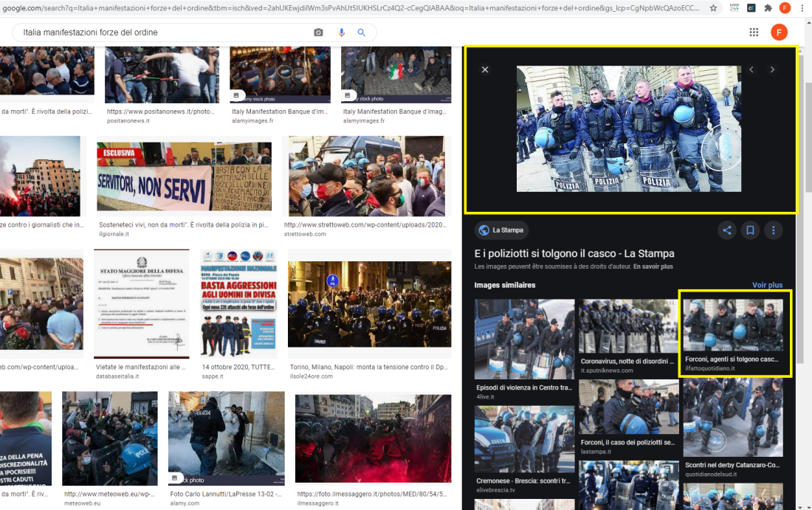Open the ilmessaggero red smoke protest image
The width and height of the screenshot is (812, 510).
click(373, 438)
